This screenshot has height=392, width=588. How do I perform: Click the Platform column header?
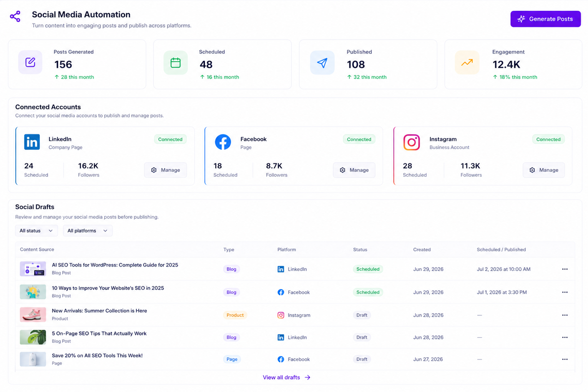pos(287,249)
